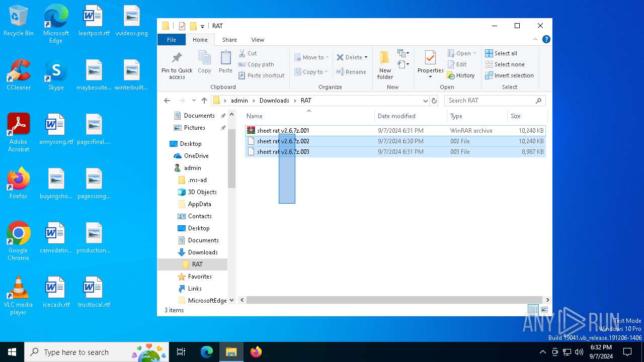This screenshot has height=362, width=644.
Task: Refresh the RAT folder view
Action: click(x=434, y=101)
